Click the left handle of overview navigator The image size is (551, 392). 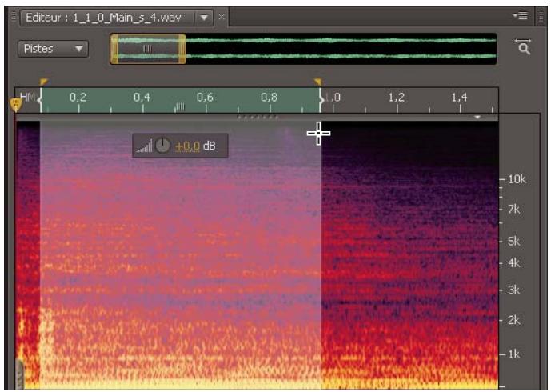[114, 49]
